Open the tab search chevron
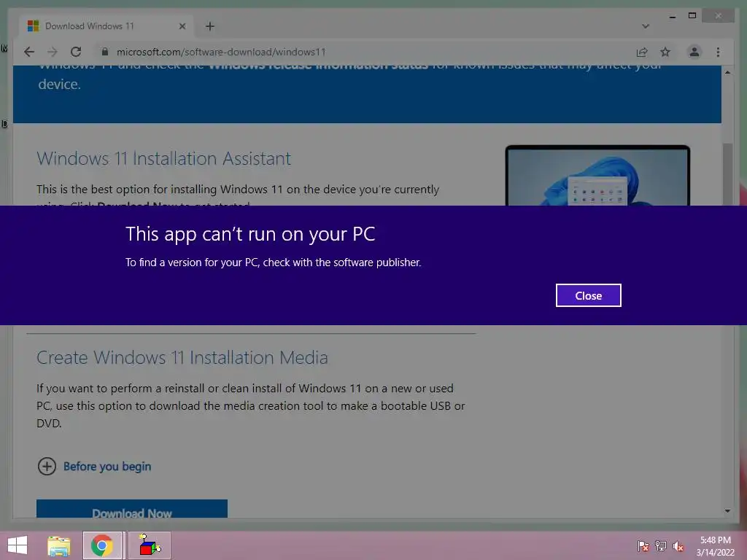Viewport: 747px width, 560px height. click(646, 26)
